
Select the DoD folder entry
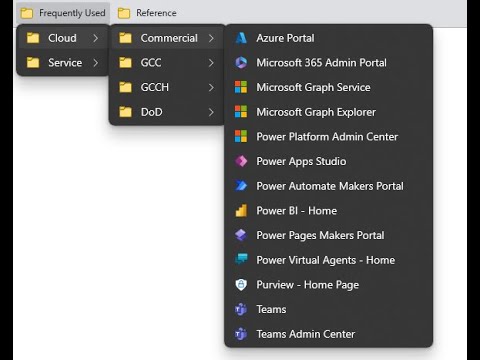[x=167, y=112]
